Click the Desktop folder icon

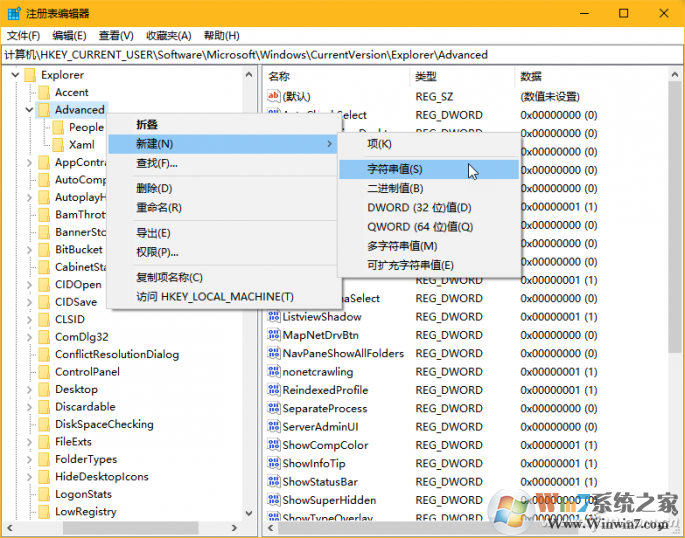[44, 390]
